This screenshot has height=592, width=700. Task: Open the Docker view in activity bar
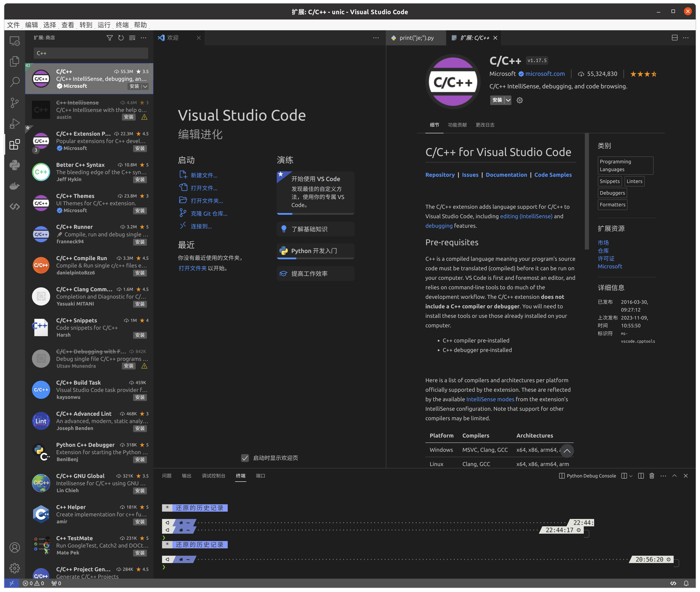click(14, 186)
